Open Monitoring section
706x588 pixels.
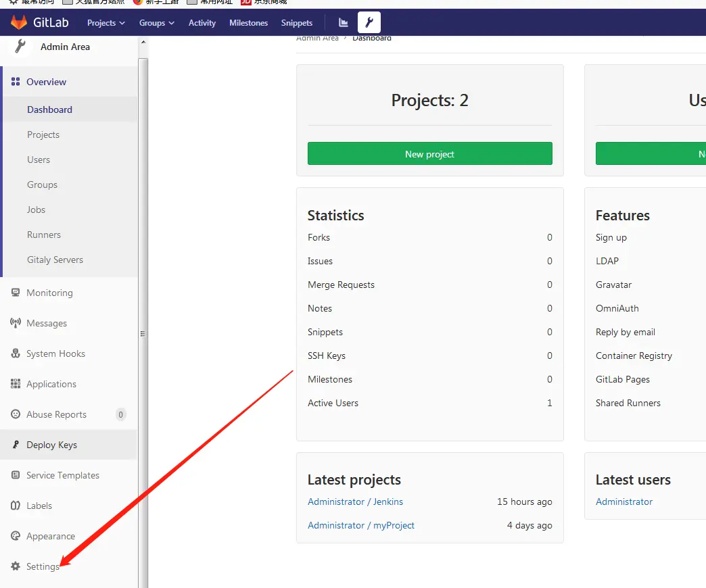49,293
